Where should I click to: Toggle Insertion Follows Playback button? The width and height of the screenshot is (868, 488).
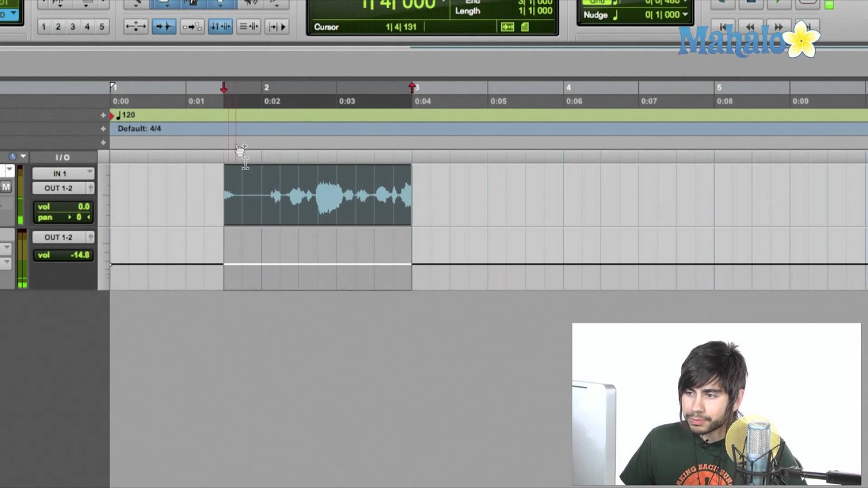coord(277,26)
